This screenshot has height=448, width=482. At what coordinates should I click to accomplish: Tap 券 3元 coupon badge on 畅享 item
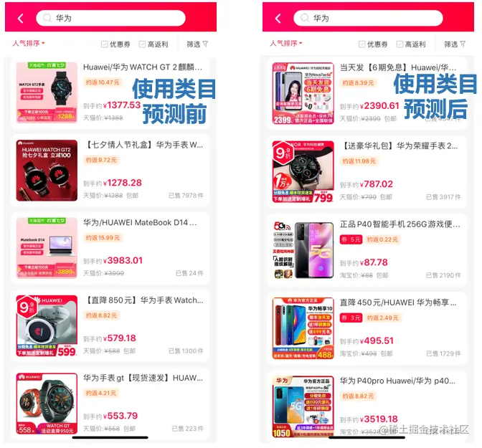[351, 318]
